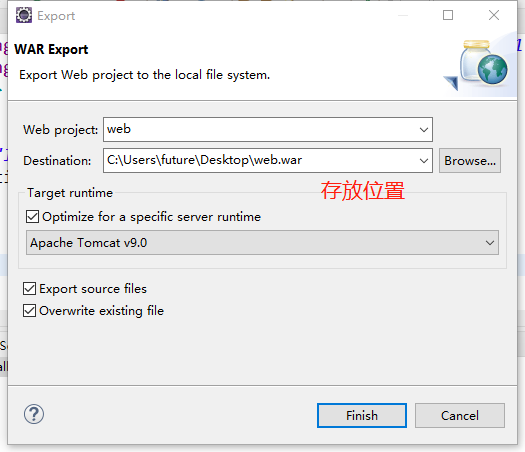Toggle Optimize for a specific server runtime
The height and width of the screenshot is (452, 525).
click(32, 217)
